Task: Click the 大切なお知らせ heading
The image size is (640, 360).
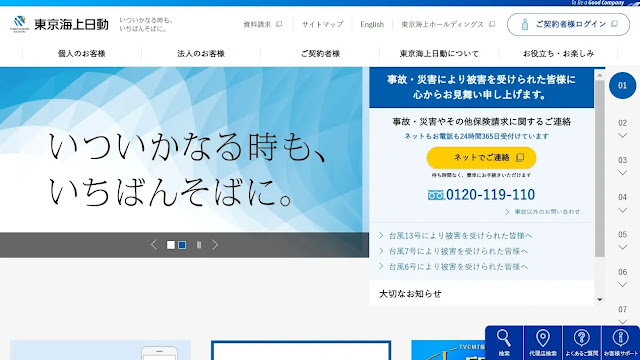Action: (x=410, y=294)
